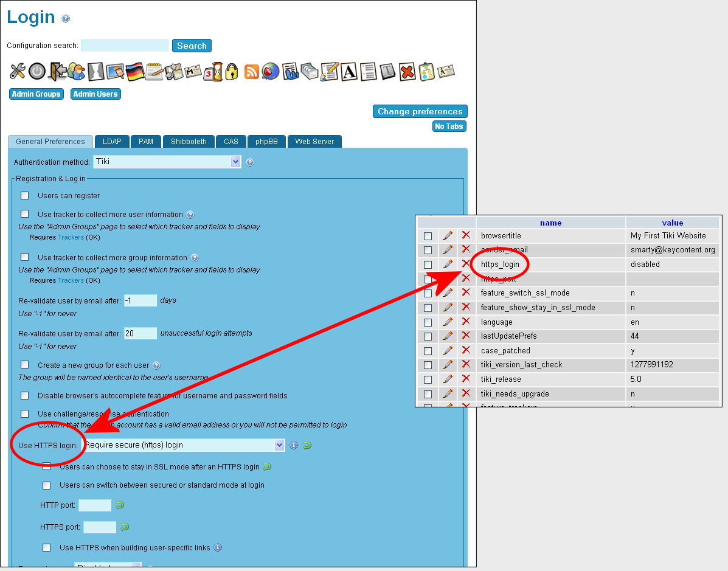
Task: Open the 'Use HTTPS login' dropdown
Action: point(184,445)
